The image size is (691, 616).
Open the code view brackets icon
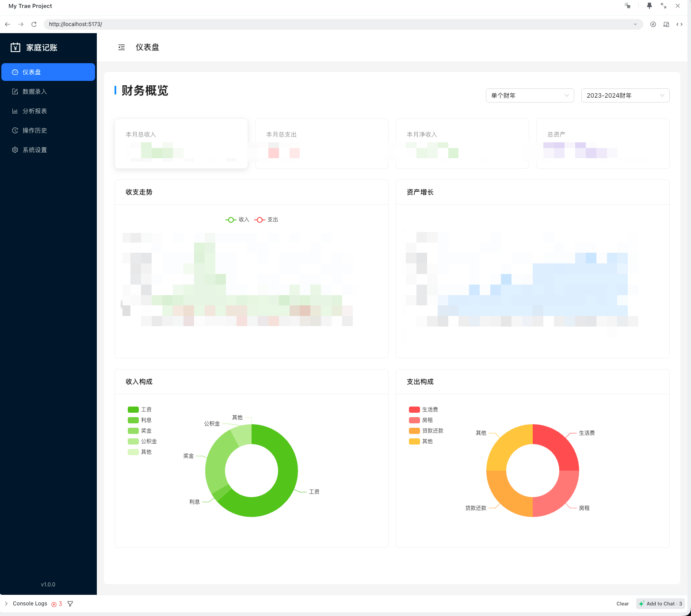(x=680, y=24)
